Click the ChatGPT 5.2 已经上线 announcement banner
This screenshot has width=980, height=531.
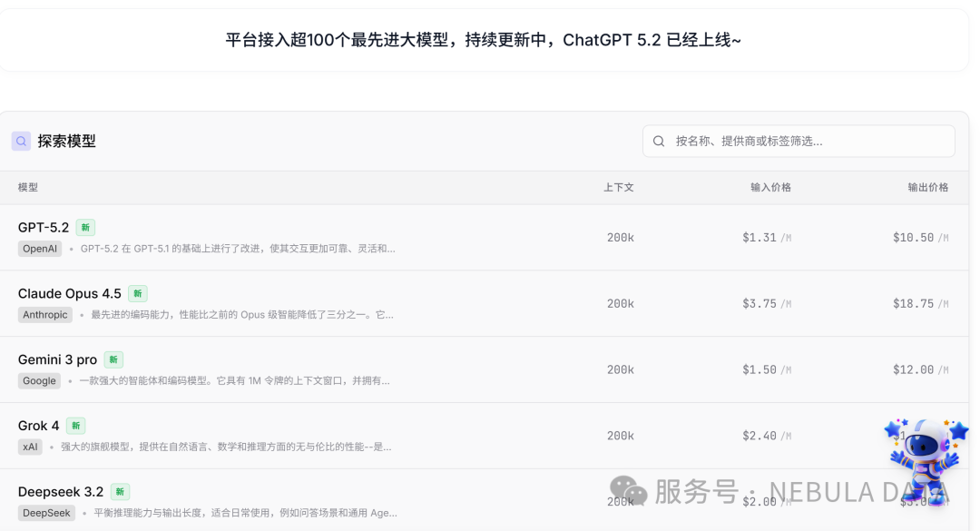pos(483,40)
